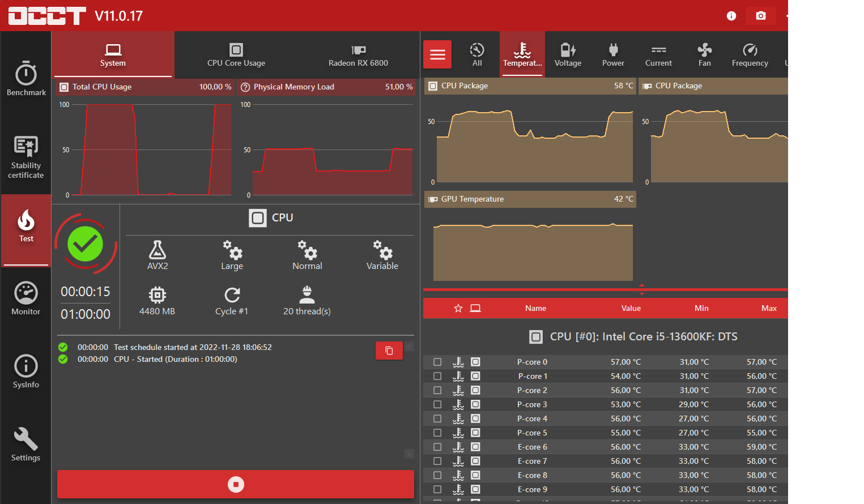Switch to CPU Core Usage tab
The width and height of the screenshot is (864, 504).
[x=236, y=55]
